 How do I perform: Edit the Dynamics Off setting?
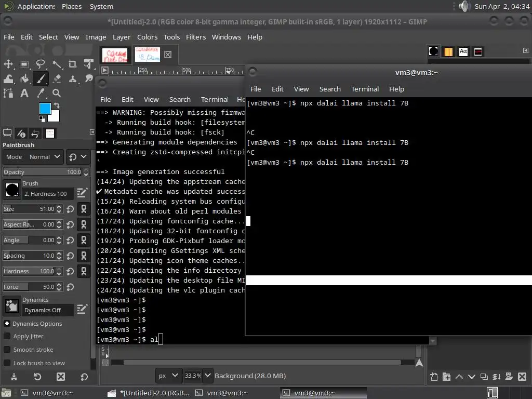pyautogui.click(x=82, y=309)
